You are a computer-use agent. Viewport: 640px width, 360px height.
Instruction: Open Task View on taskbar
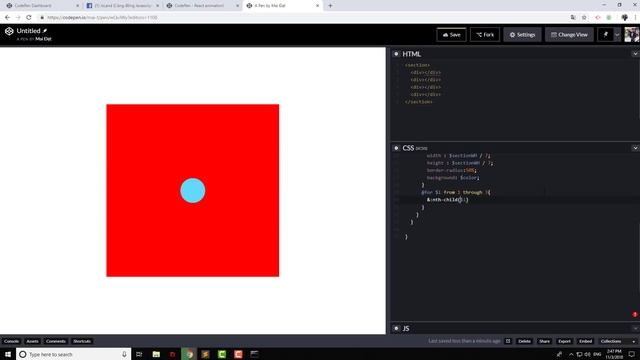click(139, 354)
